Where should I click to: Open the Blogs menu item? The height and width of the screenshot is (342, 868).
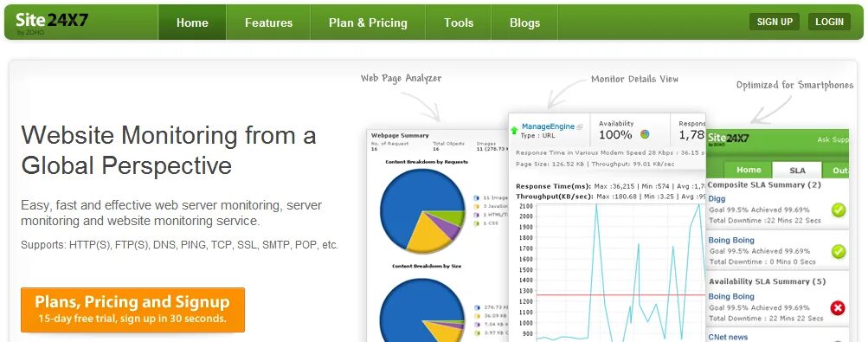click(524, 23)
